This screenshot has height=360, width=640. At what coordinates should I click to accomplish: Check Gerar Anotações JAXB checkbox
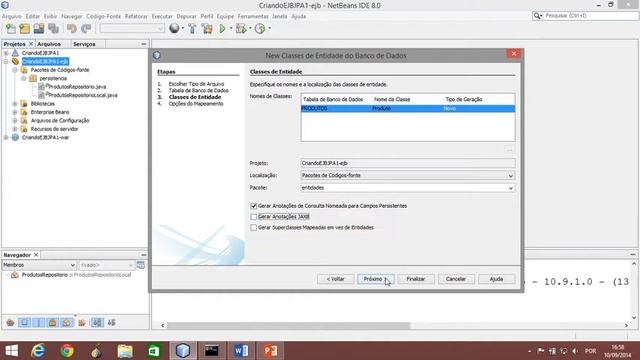253,217
